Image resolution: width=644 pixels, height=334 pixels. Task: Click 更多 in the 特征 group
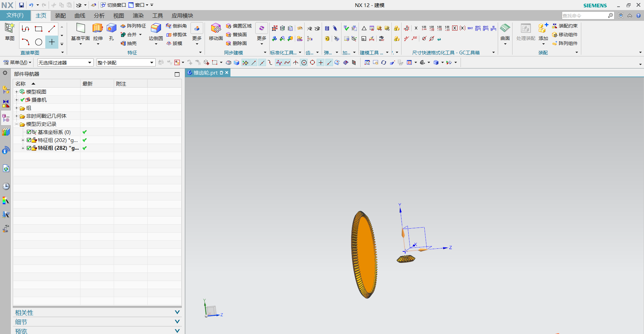point(197,34)
